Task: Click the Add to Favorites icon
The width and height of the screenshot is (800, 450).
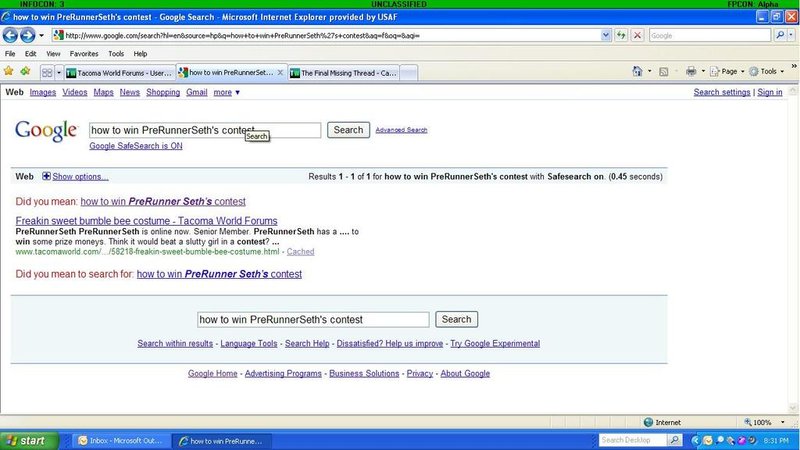Action: pos(25,71)
